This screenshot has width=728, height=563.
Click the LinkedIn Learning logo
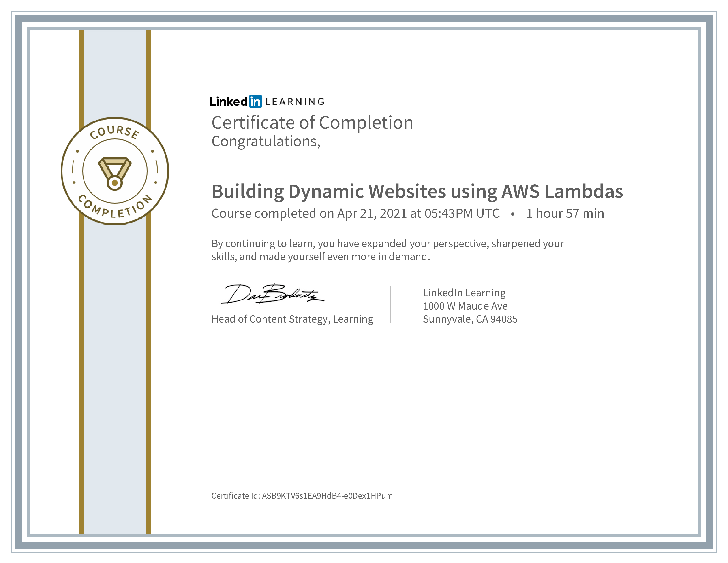click(x=267, y=101)
